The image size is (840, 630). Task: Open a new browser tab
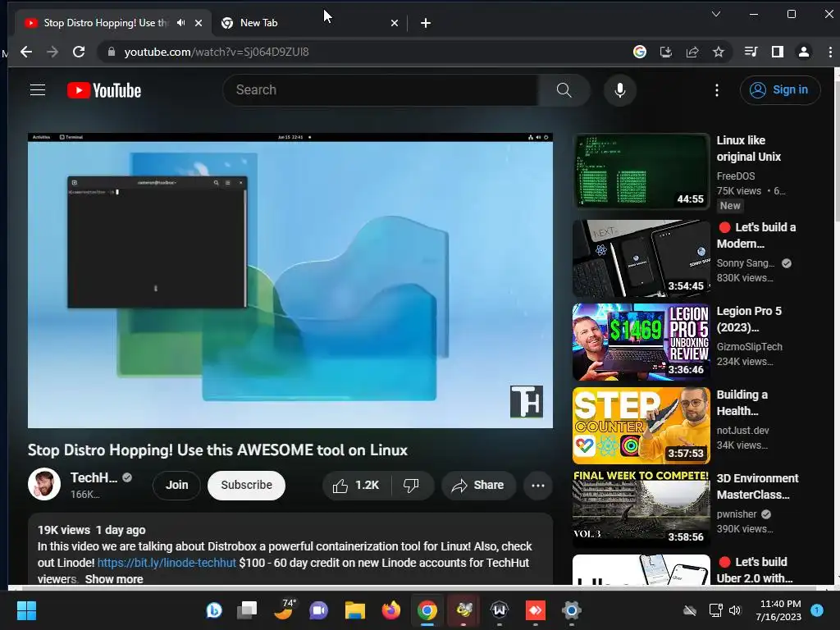click(426, 23)
